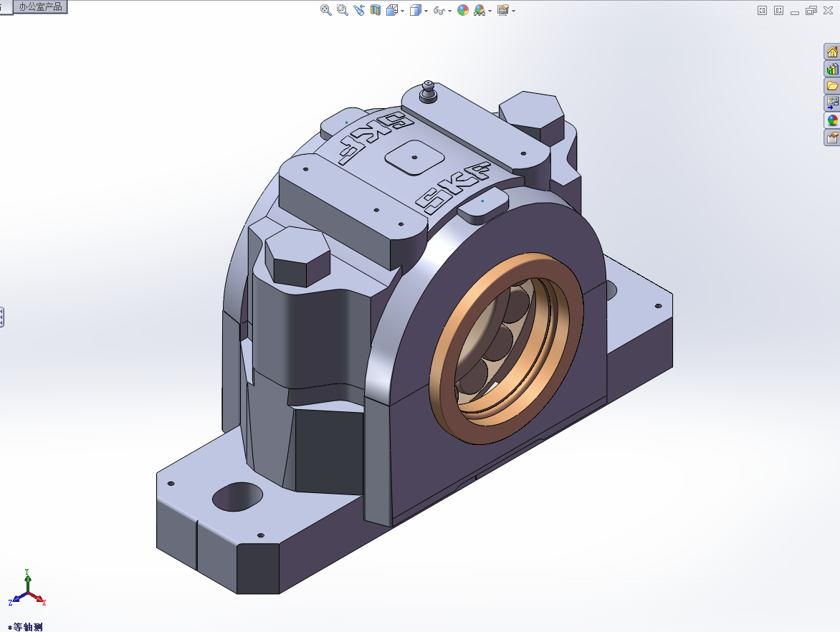The height and width of the screenshot is (632, 840).
Task: Expand the Display Style dropdown arrow
Action: pyautogui.click(x=426, y=11)
